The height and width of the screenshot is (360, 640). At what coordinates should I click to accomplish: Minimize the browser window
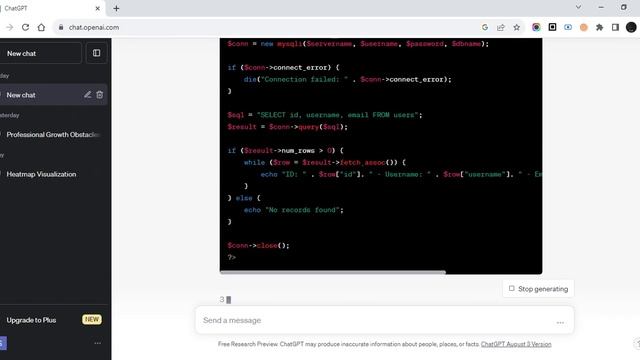pyautogui.click(x=601, y=7)
